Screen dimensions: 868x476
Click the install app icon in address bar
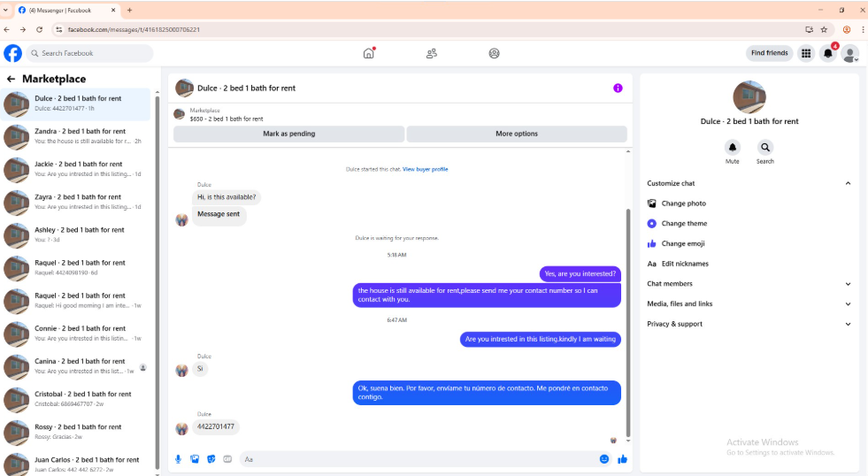[x=809, y=29]
